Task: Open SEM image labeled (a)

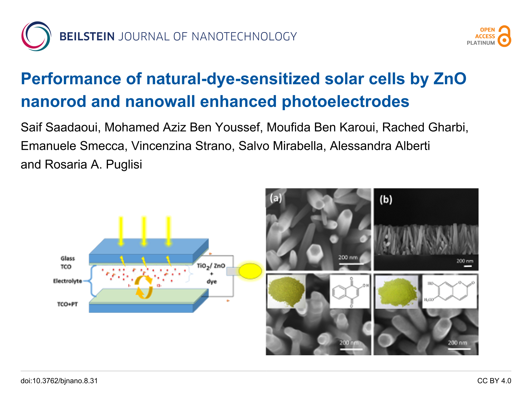Action: [x=318, y=229]
